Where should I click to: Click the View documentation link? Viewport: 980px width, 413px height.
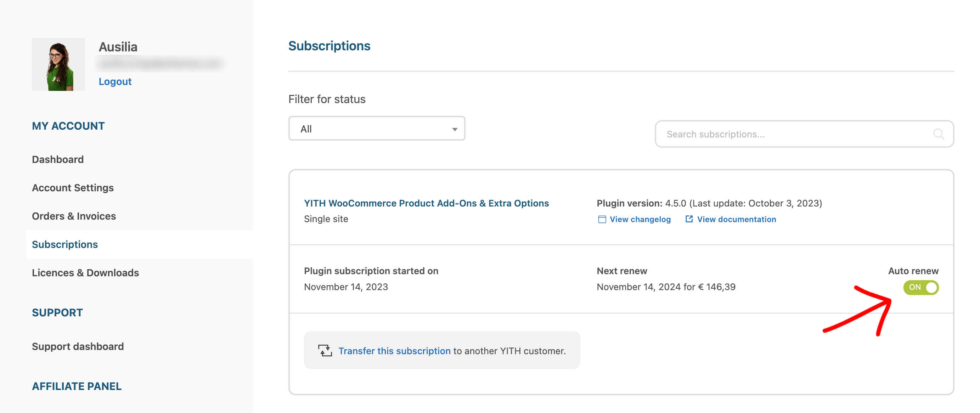(x=737, y=220)
